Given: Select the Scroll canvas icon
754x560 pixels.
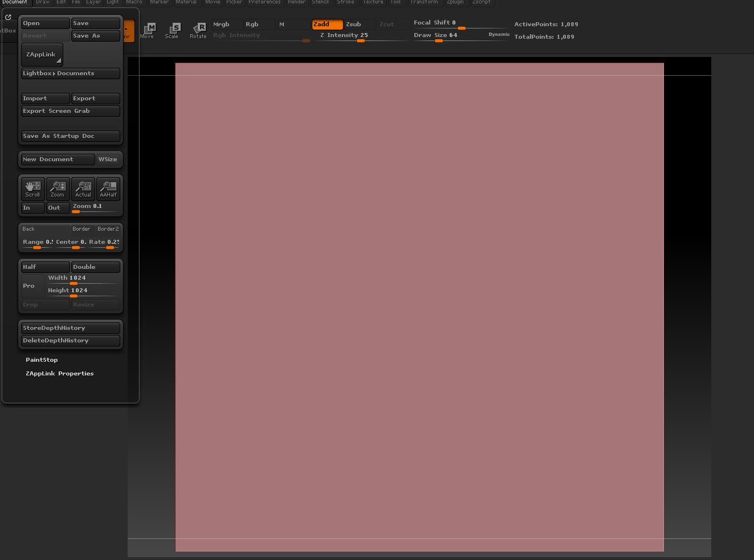Looking at the screenshot, I should pos(32,189).
